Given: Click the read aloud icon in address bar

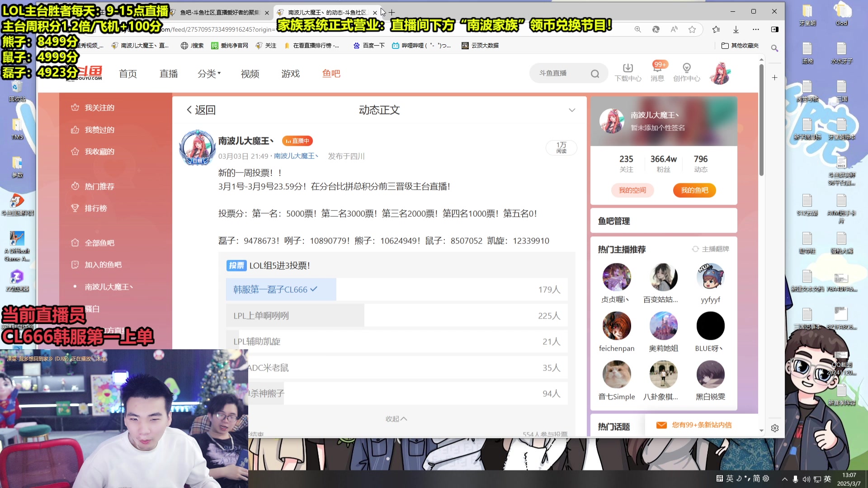Looking at the screenshot, I should (674, 29).
